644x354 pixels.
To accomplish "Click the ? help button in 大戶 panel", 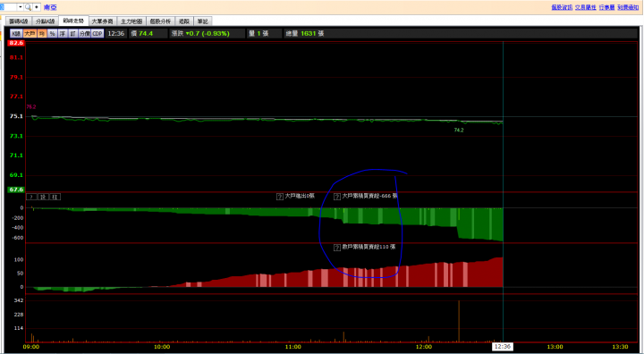I will tap(31, 198).
